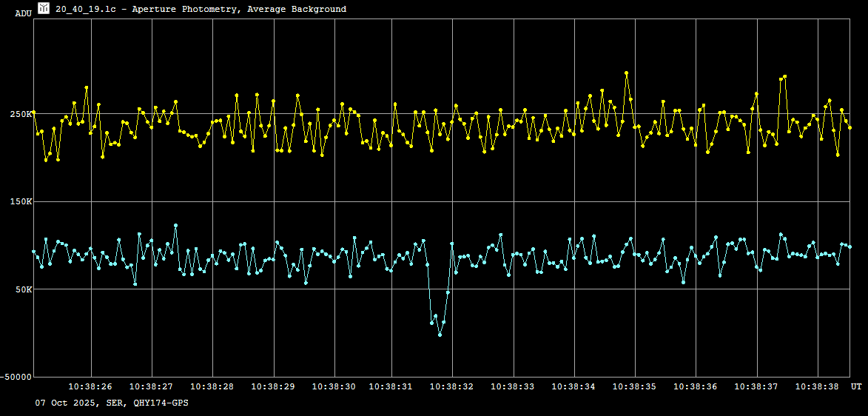This screenshot has width=868, height=416.
Task: Select the 10:38:35 time axis label
Action: [634, 386]
